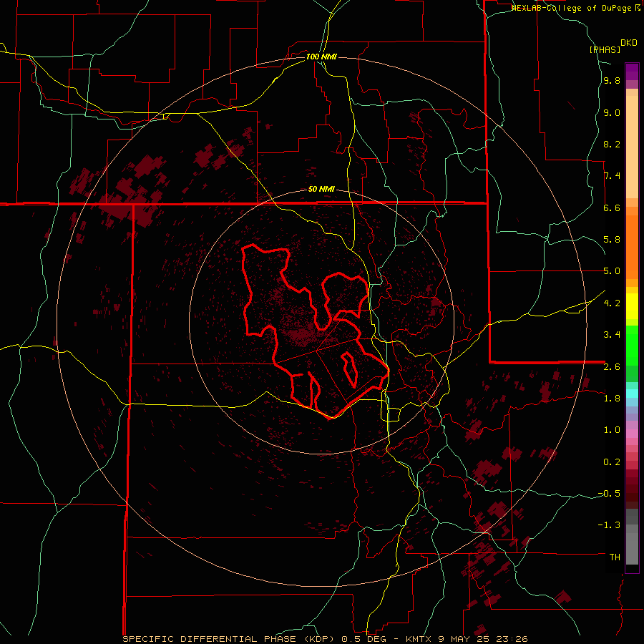Pick the cyan band of the color scale
The image size is (644, 644).
tap(632, 394)
